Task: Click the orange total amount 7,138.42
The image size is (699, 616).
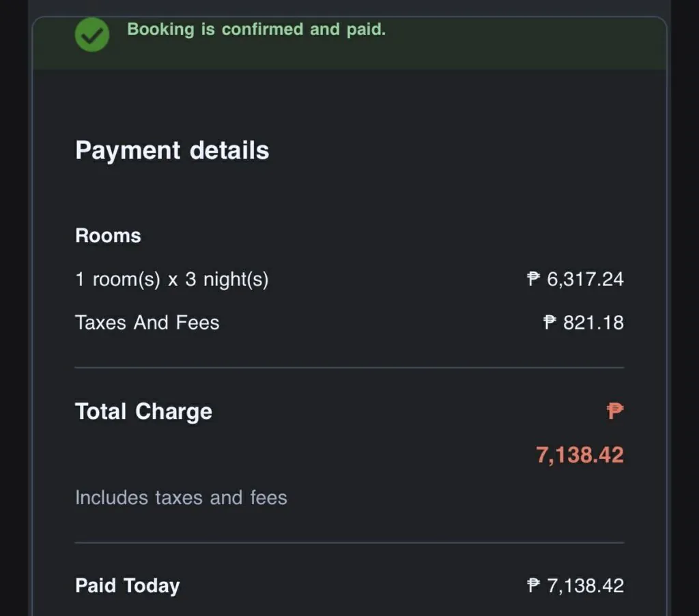Action: point(580,455)
